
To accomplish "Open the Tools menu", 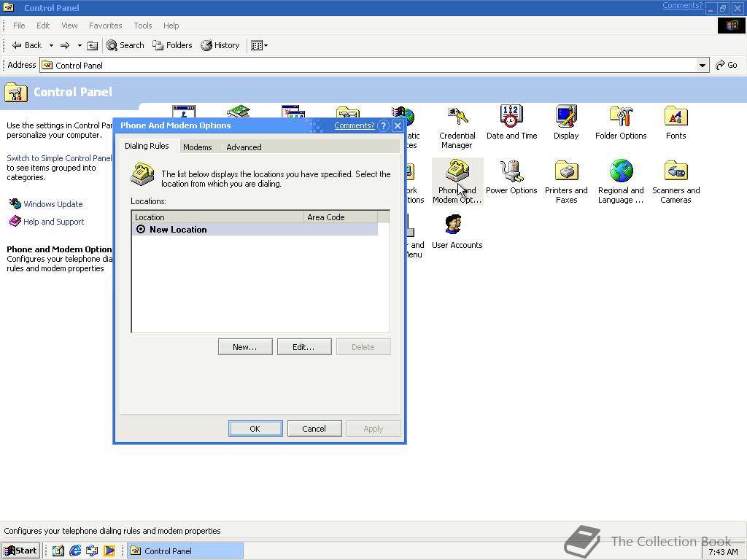I will (142, 26).
